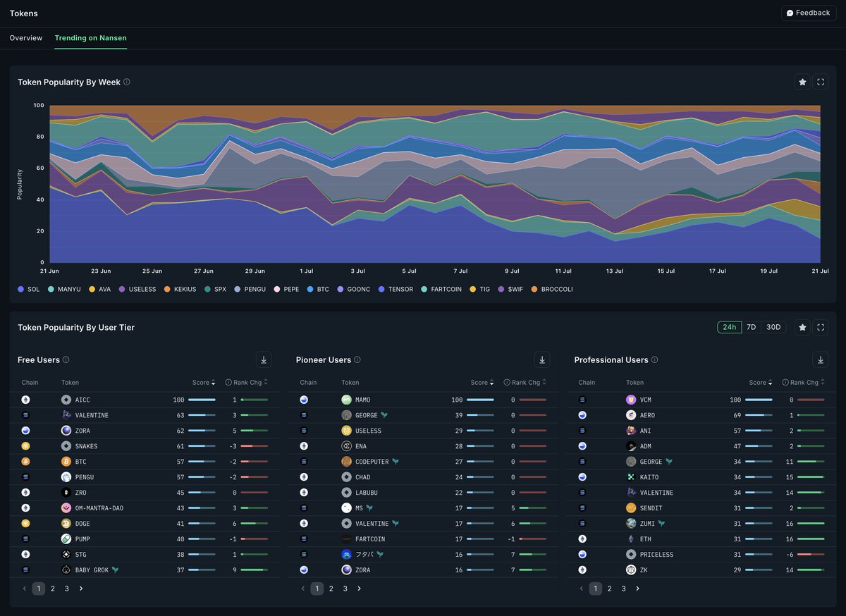Click the PENGU token icon in Free Users
The height and width of the screenshot is (616, 846).
[x=66, y=477]
